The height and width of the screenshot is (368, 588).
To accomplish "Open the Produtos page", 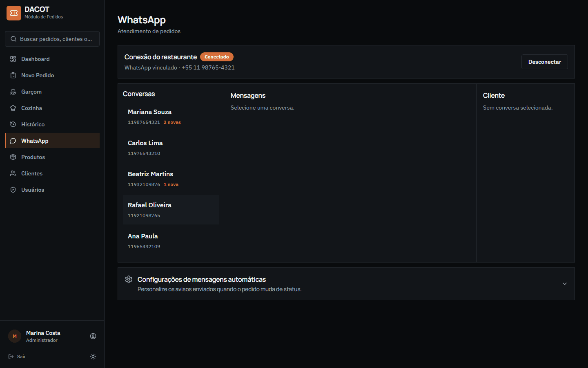I will (52, 157).
